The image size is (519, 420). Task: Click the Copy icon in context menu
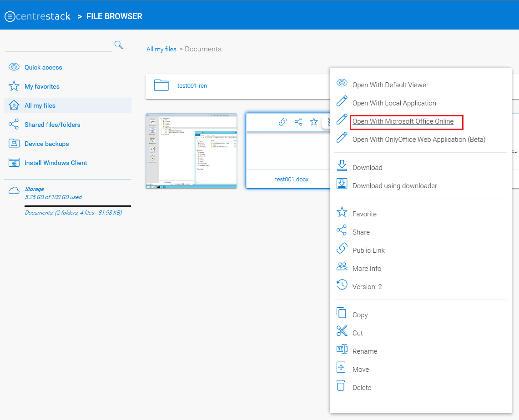coord(341,313)
